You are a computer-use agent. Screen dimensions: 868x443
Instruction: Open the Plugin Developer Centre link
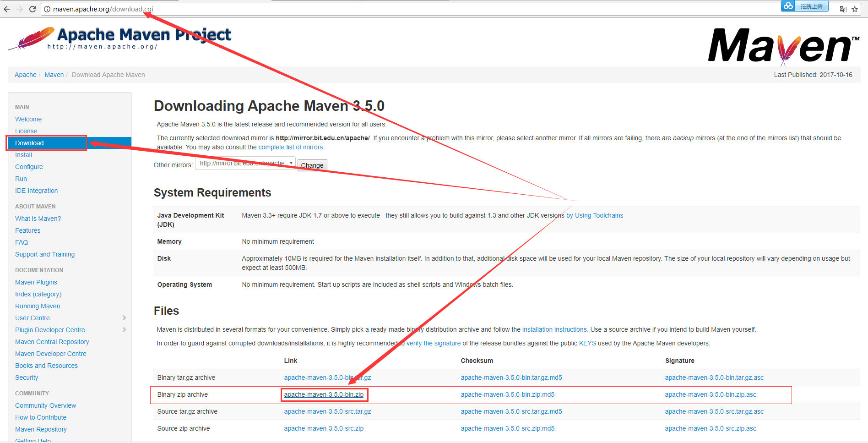point(50,330)
